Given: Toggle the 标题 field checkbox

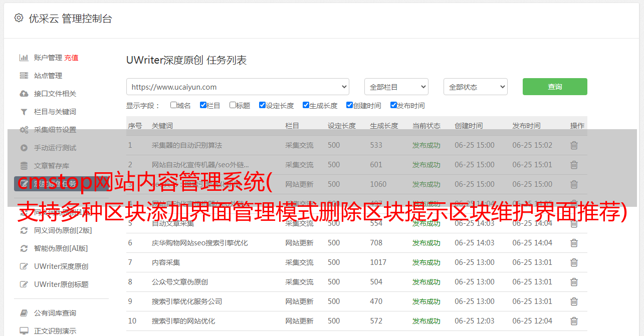Looking at the screenshot, I should [x=233, y=105].
